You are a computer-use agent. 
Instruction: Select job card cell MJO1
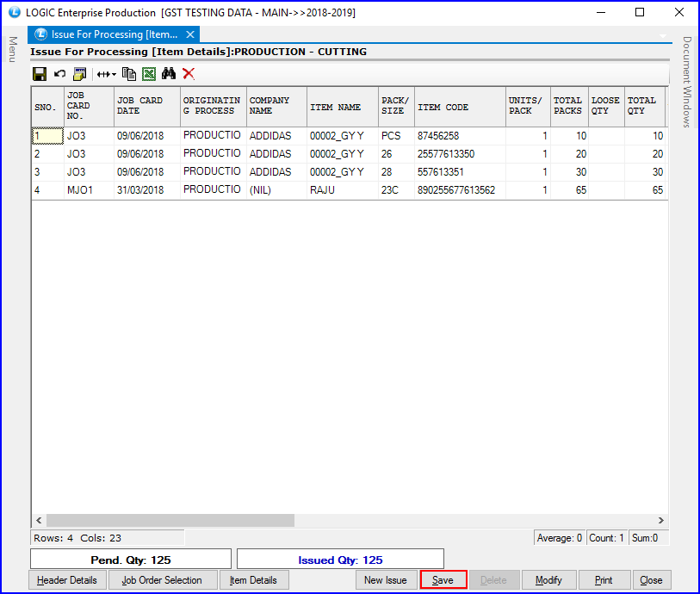coord(89,190)
